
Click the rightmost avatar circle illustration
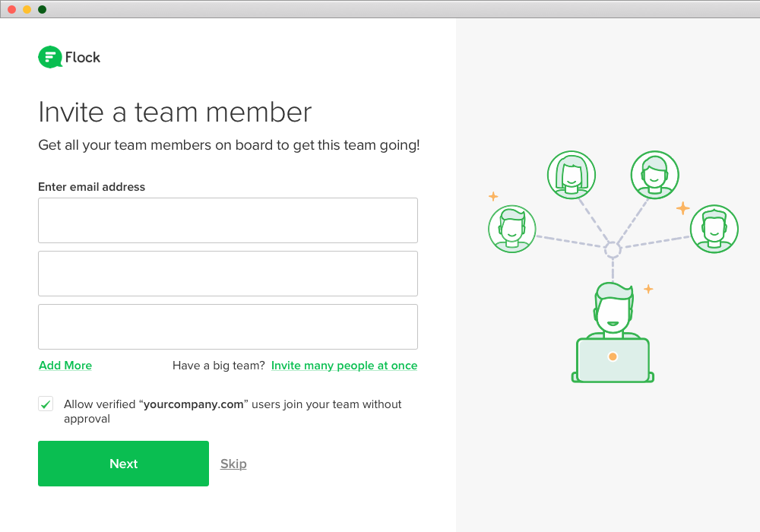pos(714,228)
